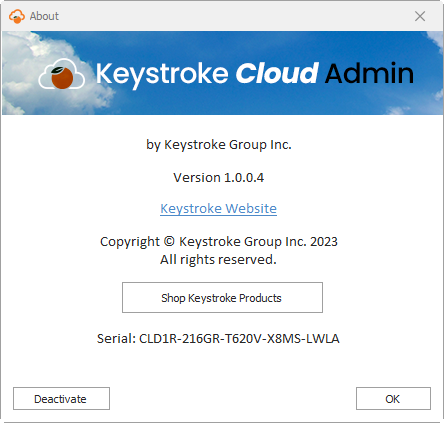Click the serial number CLD1R-216GR-T620V-X8MS-LWLA
Image resolution: width=444 pixels, height=423 pixels.
pos(239,339)
